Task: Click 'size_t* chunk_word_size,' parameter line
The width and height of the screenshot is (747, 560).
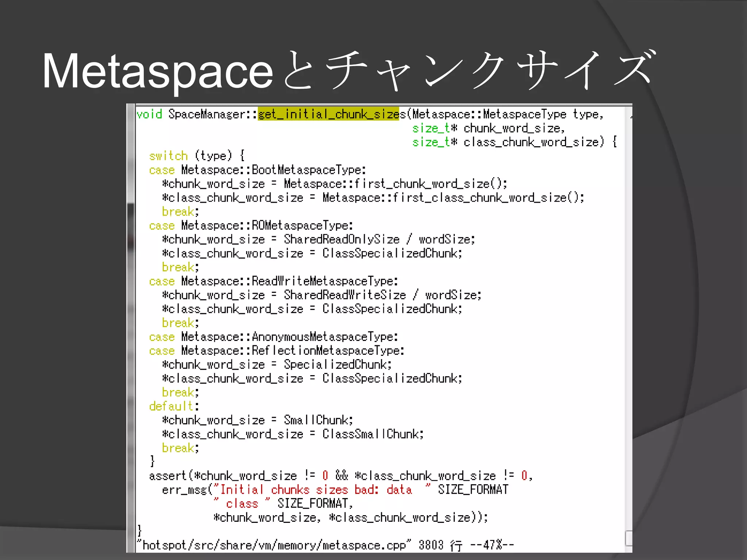Action: point(489,128)
